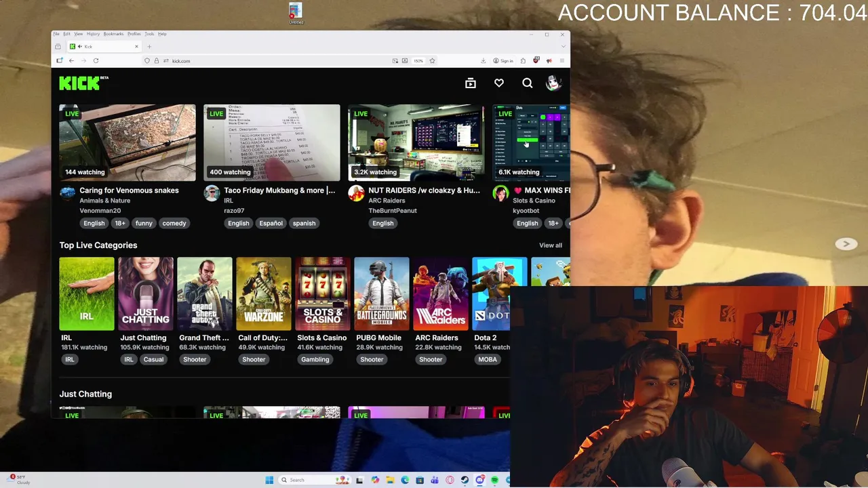
Task: Open the History menu
Action: point(93,34)
